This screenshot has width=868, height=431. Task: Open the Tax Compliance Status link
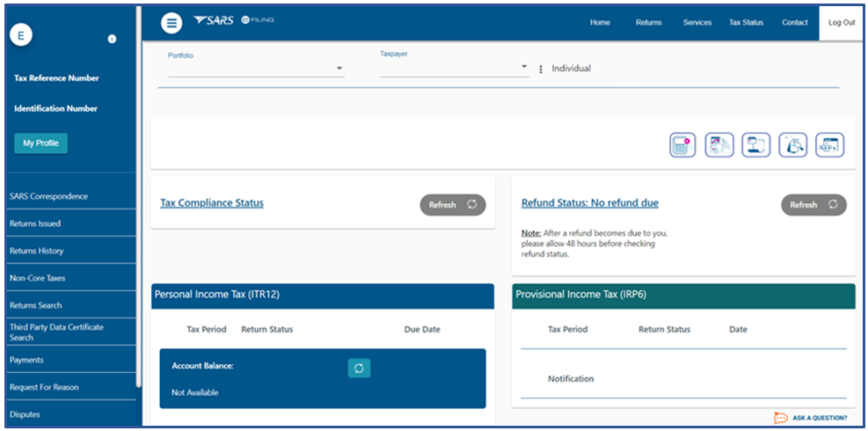(211, 203)
